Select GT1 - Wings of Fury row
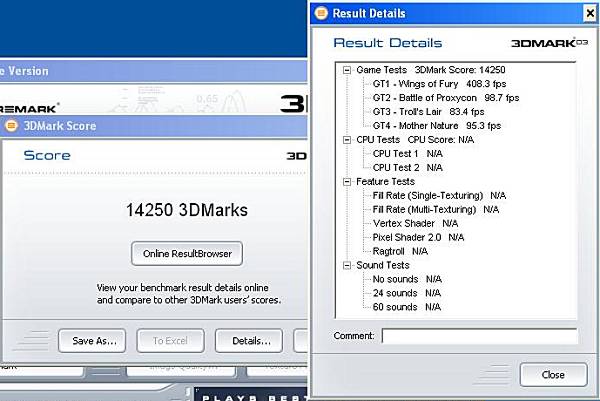This screenshot has width=600, height=401. point(439,84)
